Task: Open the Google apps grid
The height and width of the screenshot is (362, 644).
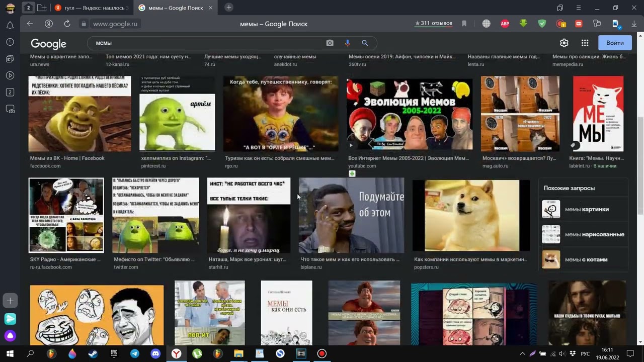Action: pos(585,43)
